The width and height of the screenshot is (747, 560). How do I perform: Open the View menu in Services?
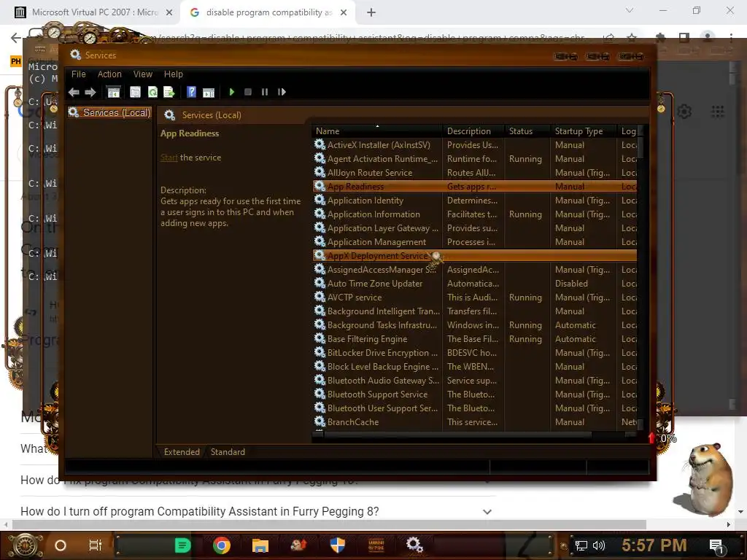coord(143,74)
